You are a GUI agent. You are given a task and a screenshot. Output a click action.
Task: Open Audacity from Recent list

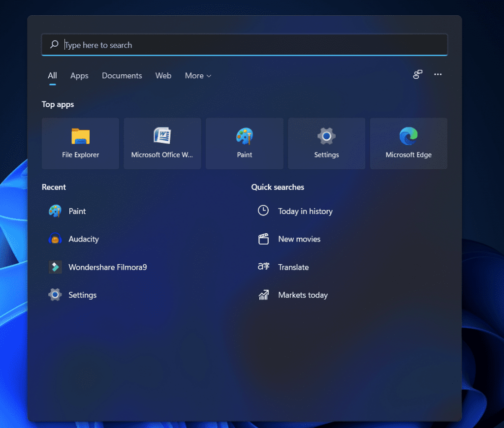click(x=84, y=239)
